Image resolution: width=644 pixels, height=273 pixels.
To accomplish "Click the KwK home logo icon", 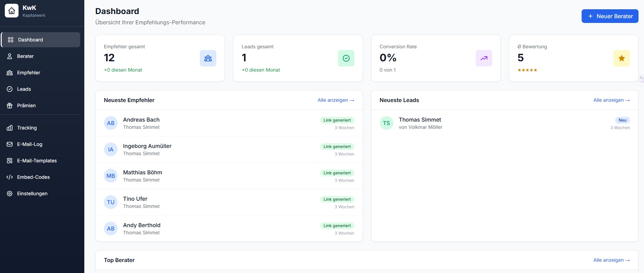I will point(12,11).
